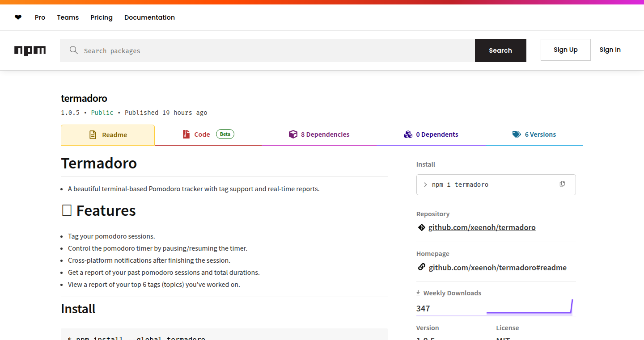
Task: Click the 'Get a report of your past pomodoro sessions' bullet
Action: coord(164,272)
